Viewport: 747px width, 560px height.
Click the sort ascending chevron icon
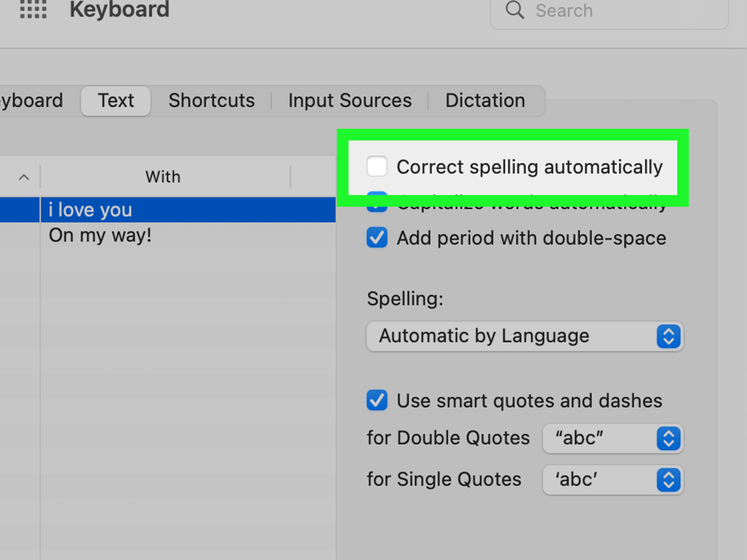24,177
